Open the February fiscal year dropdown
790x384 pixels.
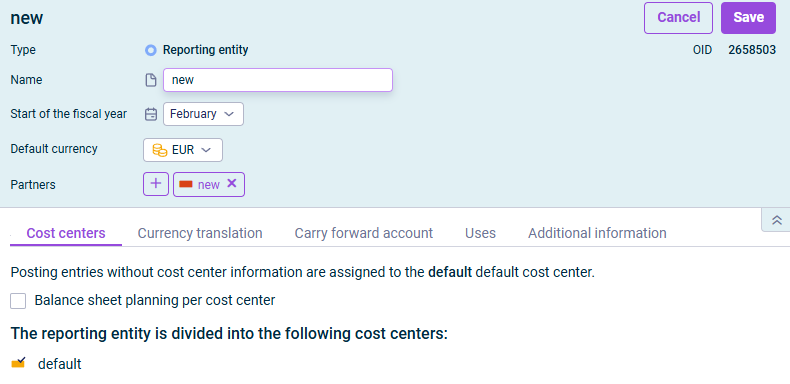point(203,114)
